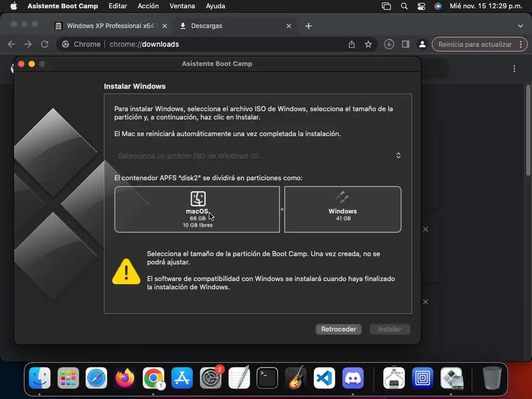Open the Chrome profile icon
The width and height of the screenshot is (532, 399).
tap(422, 45)
